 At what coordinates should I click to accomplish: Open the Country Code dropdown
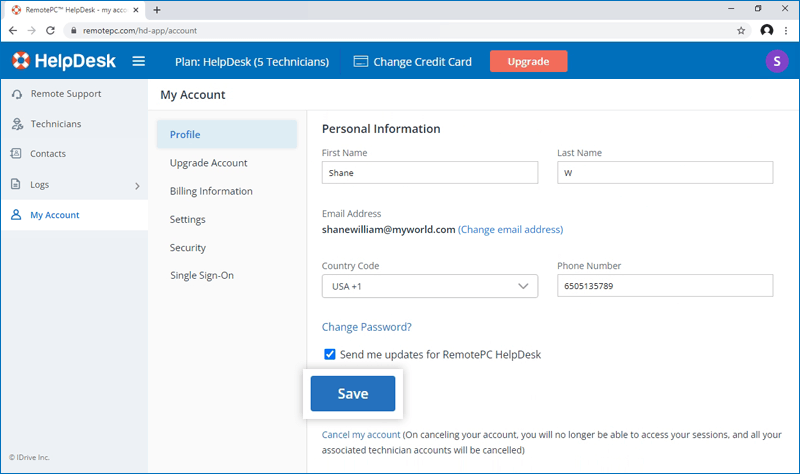coord(430,286)
